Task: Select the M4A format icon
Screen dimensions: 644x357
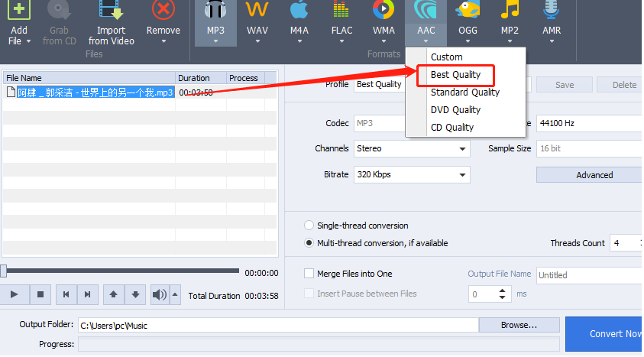Action: click(299, 10)
